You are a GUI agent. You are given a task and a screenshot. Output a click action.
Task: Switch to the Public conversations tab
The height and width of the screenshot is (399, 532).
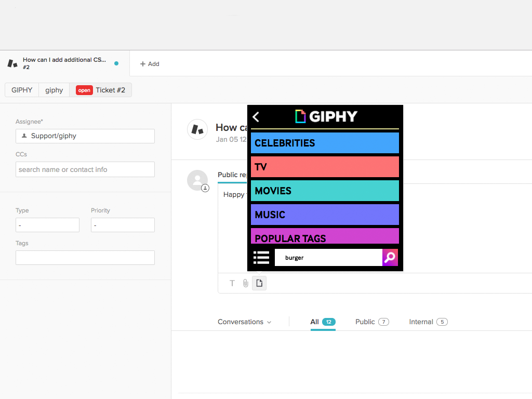pos(371,322)
